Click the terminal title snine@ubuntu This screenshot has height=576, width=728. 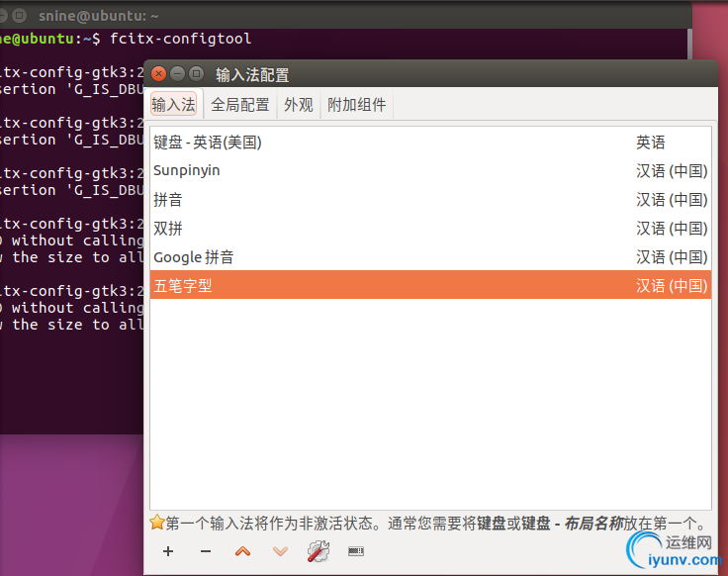pyautogui.click(x=99, y=16)
